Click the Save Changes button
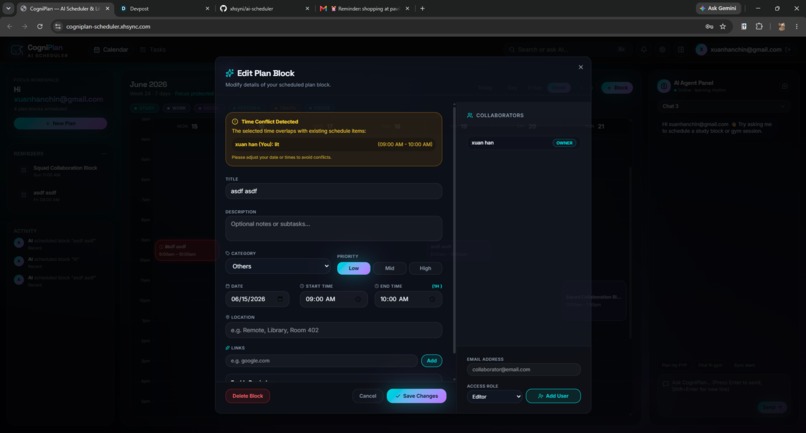Screen dimensions: 806x433 pos(416,396)
